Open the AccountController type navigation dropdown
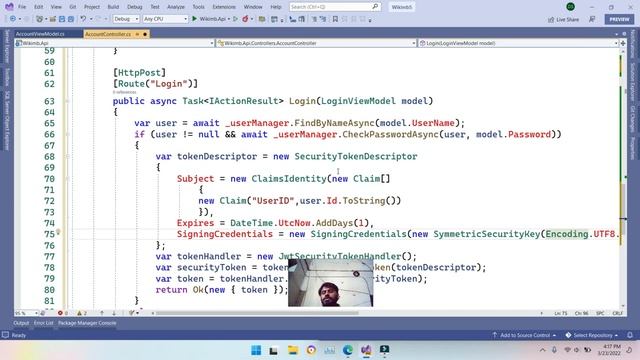Image resolution: width=640 pixels, height=360 pixels. coord(316,43)
